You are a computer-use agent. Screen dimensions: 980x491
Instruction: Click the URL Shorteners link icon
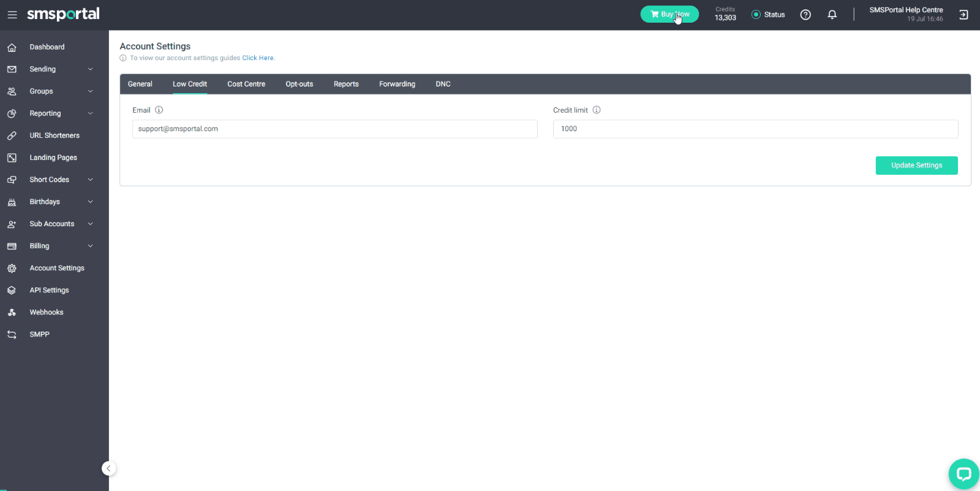point(12,135)
